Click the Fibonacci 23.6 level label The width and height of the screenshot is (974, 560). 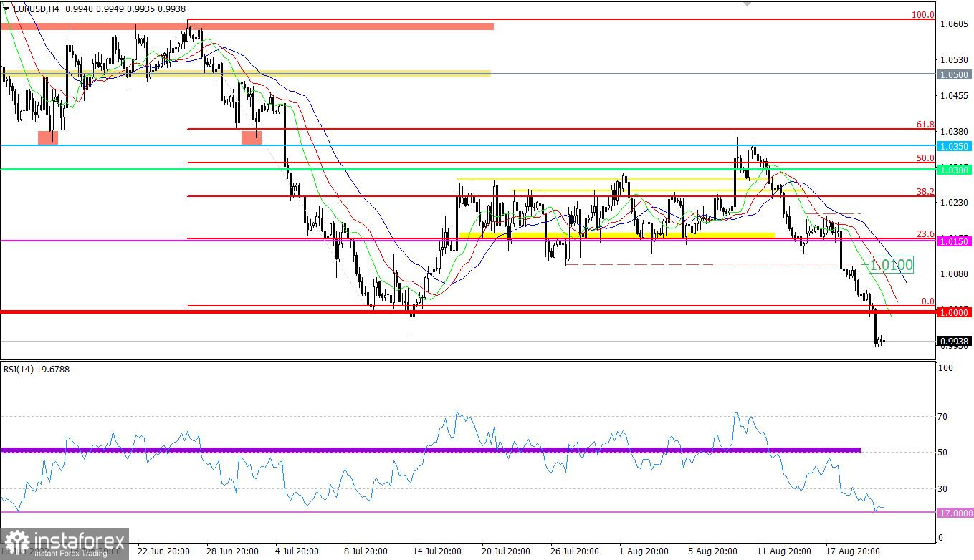coord(925,234)
